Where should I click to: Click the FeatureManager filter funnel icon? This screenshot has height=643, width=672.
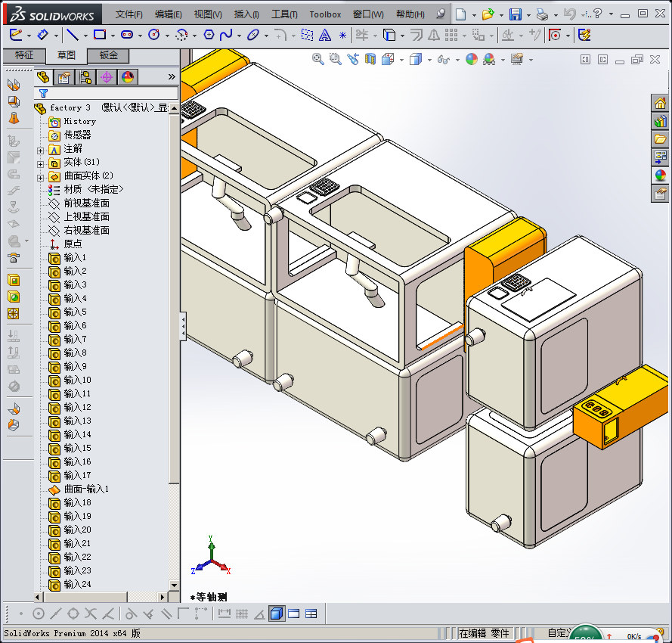point(42,92)
